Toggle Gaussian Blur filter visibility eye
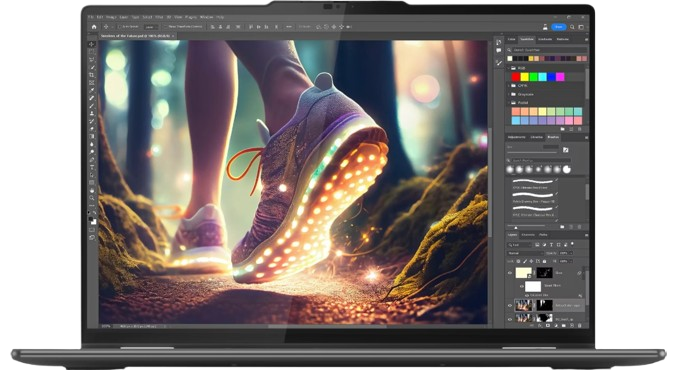Image resolution: width=674 pixels, height=370 pixels. (x=527, y=296)
